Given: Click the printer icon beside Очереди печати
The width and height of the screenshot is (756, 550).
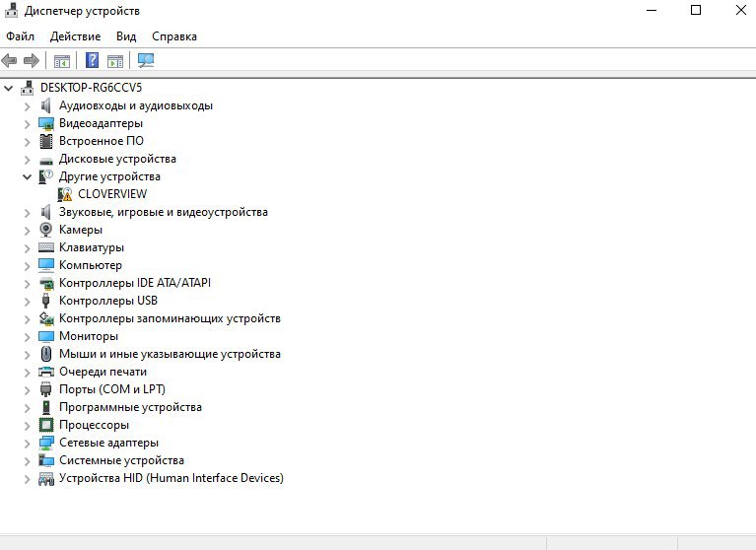Looking at the screenshot, I should (x=46, y=372).
